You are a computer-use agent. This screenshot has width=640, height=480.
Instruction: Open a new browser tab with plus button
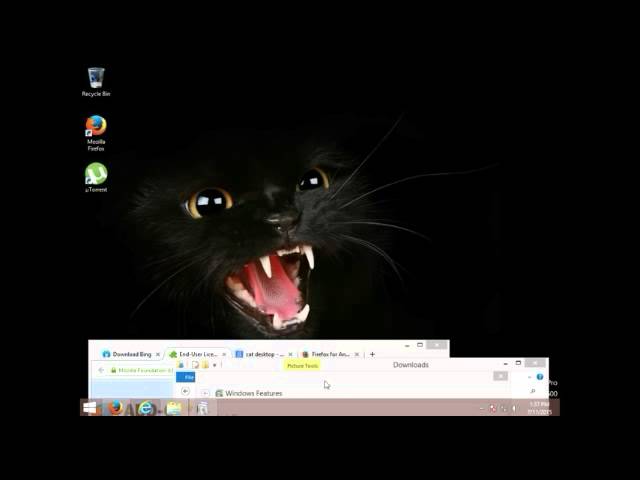(372, 354)
